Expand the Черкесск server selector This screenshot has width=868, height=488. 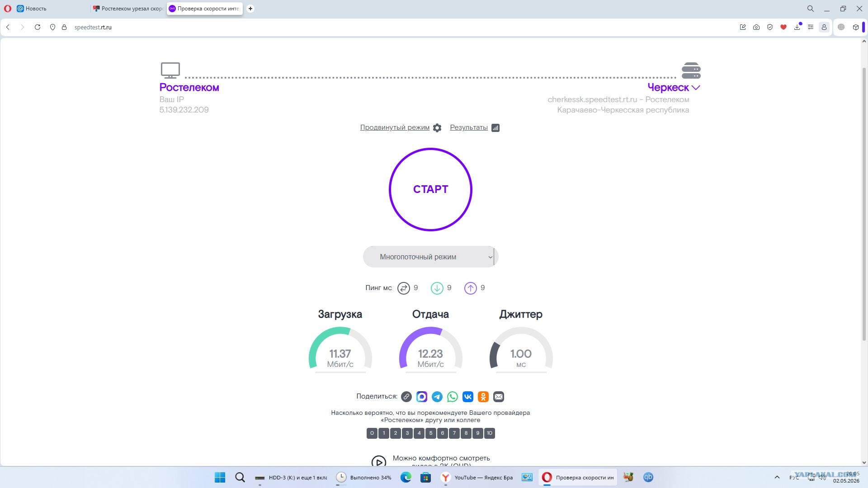674,87
